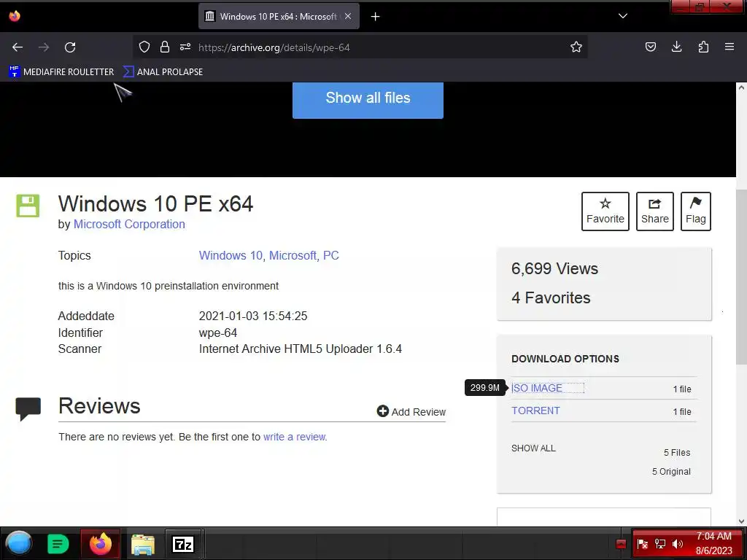This screenshot has height=560, width=747.
Task: Click the scrollbar down arrow
Action: click(741, 521)
